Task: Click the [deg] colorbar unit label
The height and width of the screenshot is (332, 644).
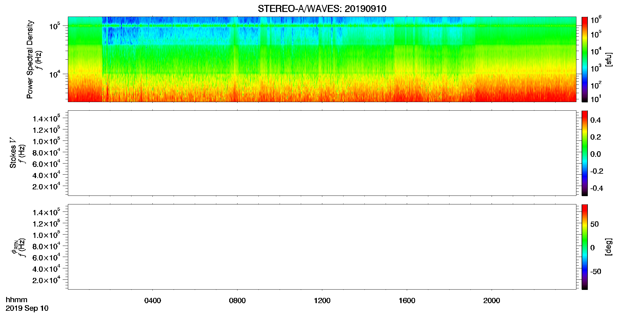Action: [x=609, y=247]
